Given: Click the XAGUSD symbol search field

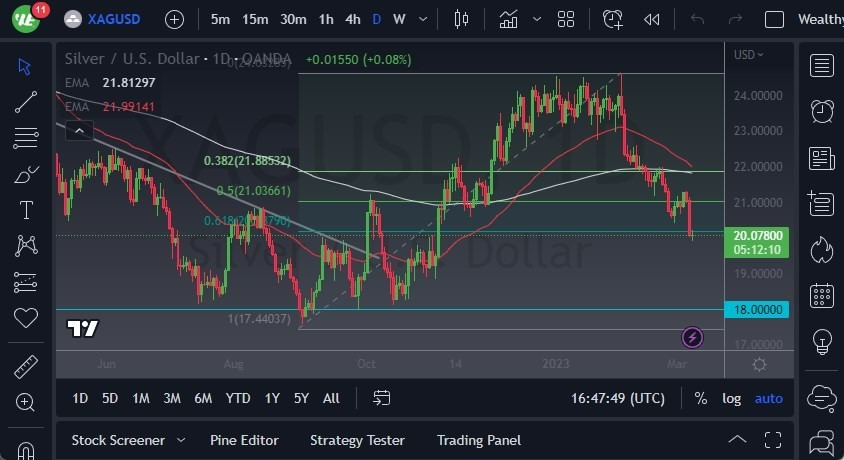Looking at the screenshot, I should pos(112,19).
